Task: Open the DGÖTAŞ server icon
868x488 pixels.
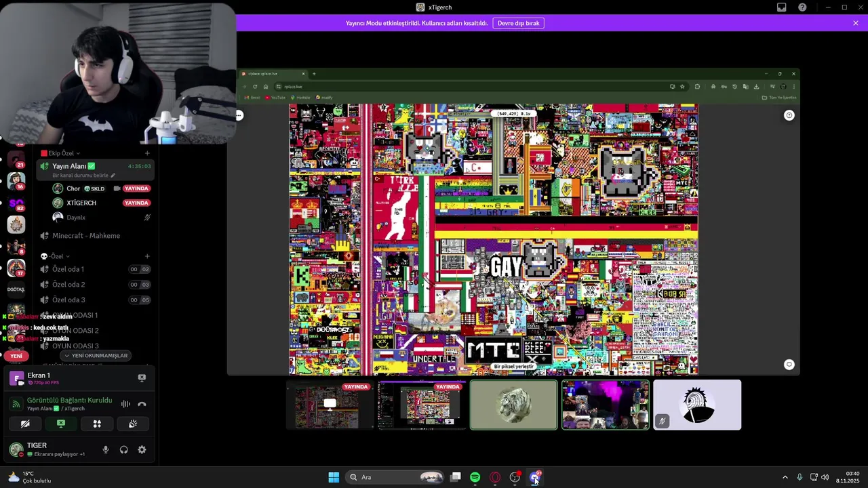Action: (x=16, y=289)
